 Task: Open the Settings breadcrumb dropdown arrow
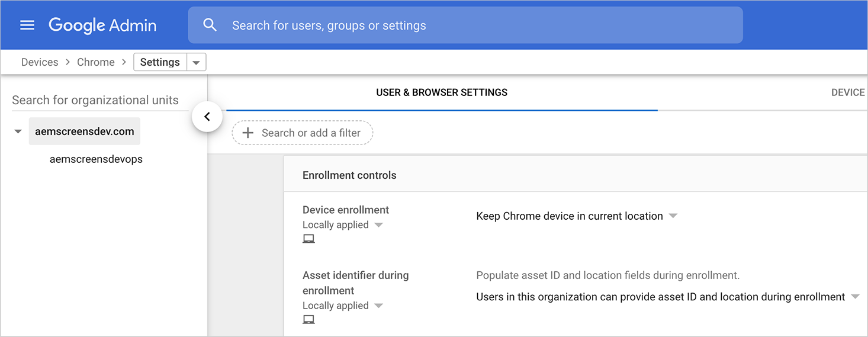point(196,62)
